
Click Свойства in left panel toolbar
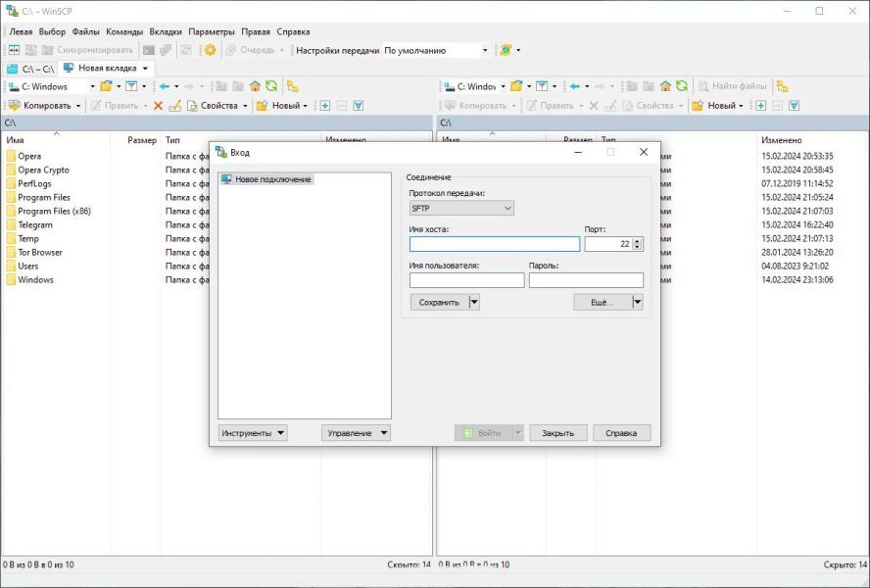[213, 106]
